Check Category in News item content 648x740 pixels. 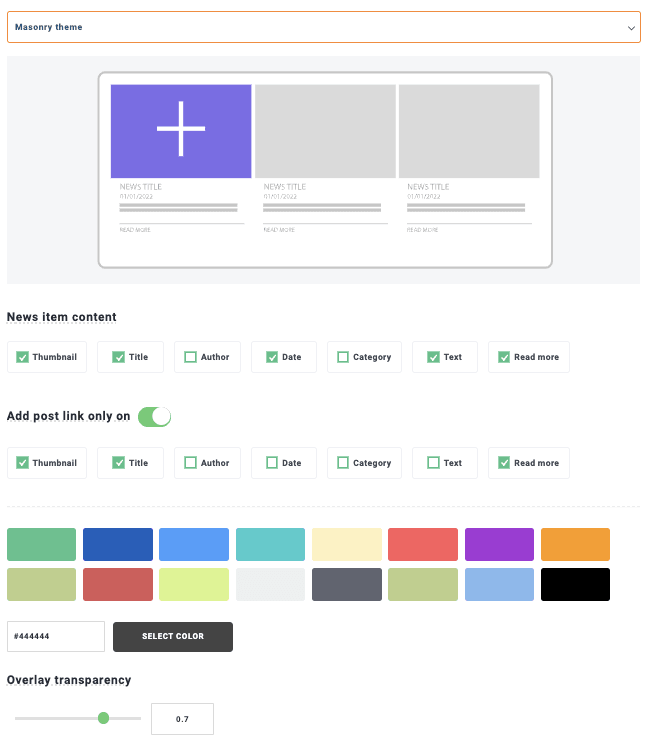click(x=343, y=357)
